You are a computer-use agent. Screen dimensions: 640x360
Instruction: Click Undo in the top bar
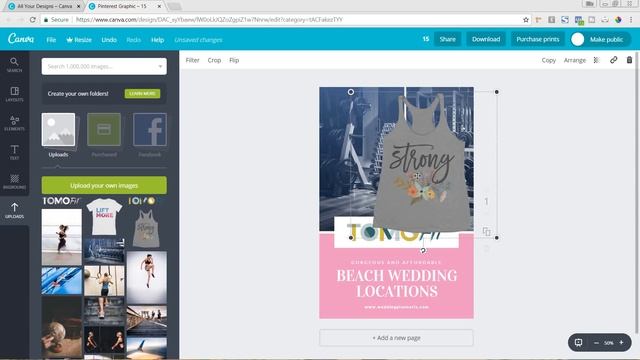[x=109, y=40]
